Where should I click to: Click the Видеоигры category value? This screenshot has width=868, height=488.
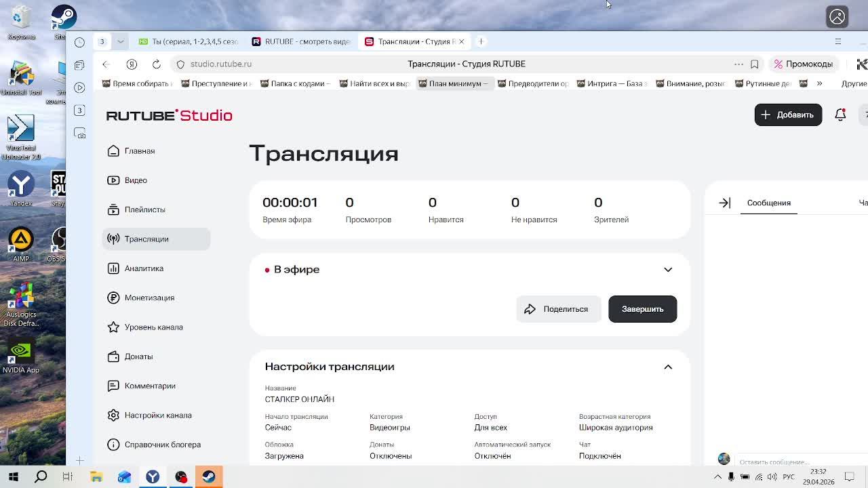pyautogui.click(x=390, y=428)
